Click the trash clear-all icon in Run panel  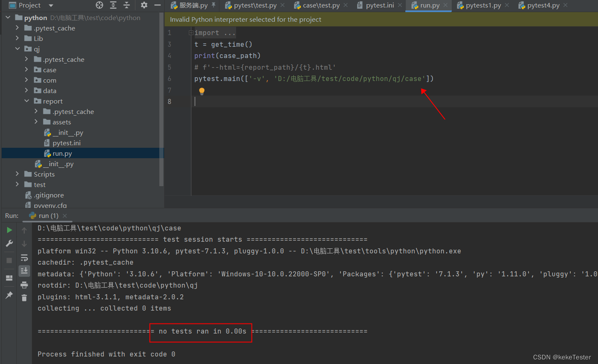point(24,298)
